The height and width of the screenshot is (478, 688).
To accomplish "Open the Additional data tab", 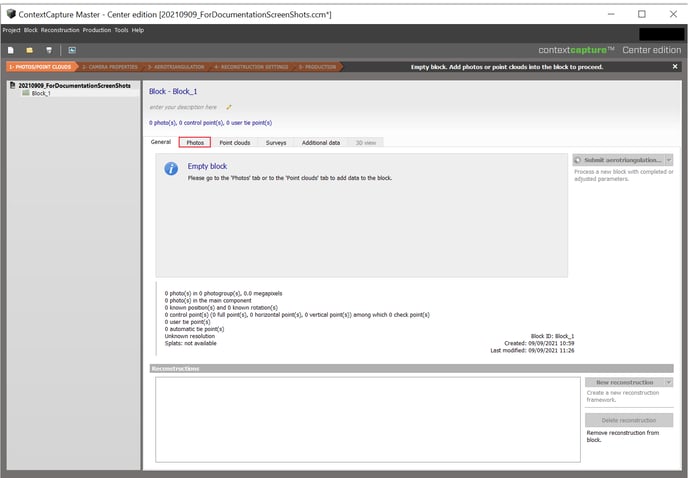I will (321, 143).
